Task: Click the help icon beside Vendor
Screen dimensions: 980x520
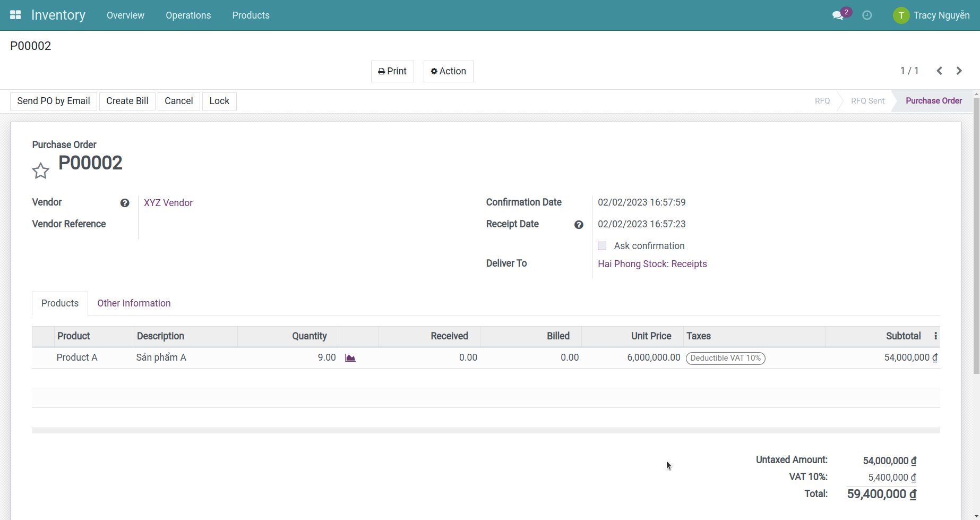Action: pyautogui.click(x=124, y=203)
